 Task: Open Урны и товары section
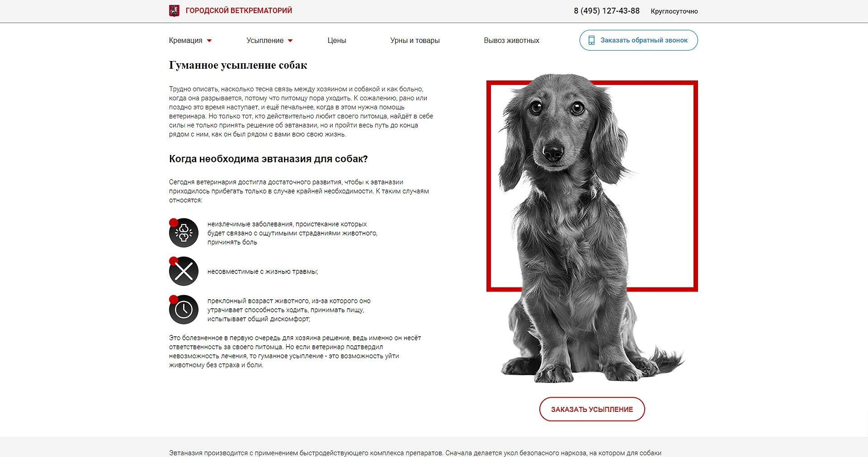415,40
